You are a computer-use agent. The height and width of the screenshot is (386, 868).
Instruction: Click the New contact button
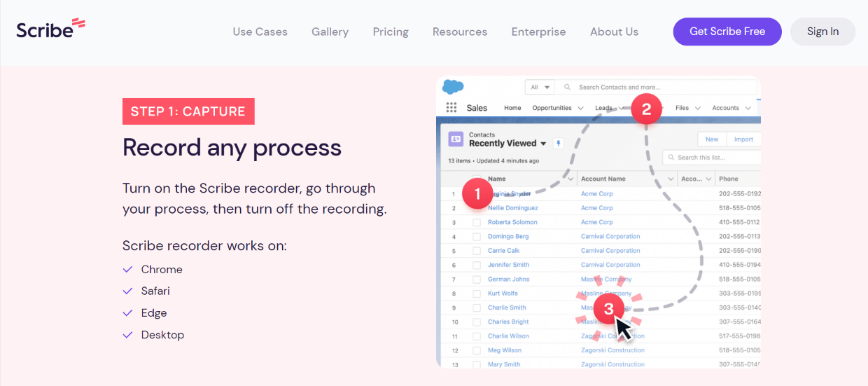712,139
